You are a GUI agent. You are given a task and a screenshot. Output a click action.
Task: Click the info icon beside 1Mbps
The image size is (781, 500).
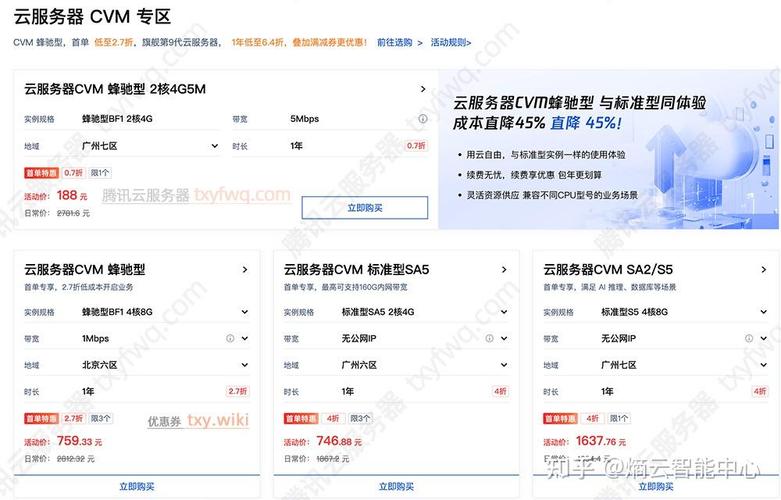click(x=230, y=338)
